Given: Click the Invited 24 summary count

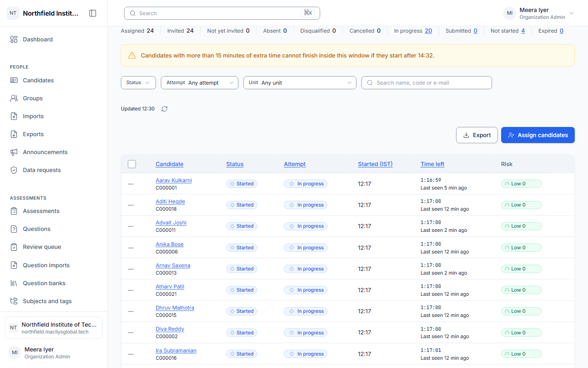Looking at the screenshot, I should (x=181, y=31).
